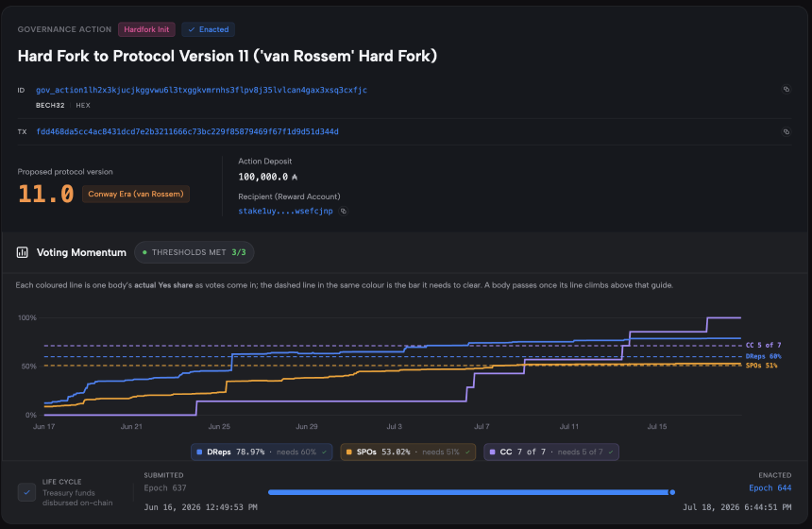Click the Jun 25 axis date

219,426
